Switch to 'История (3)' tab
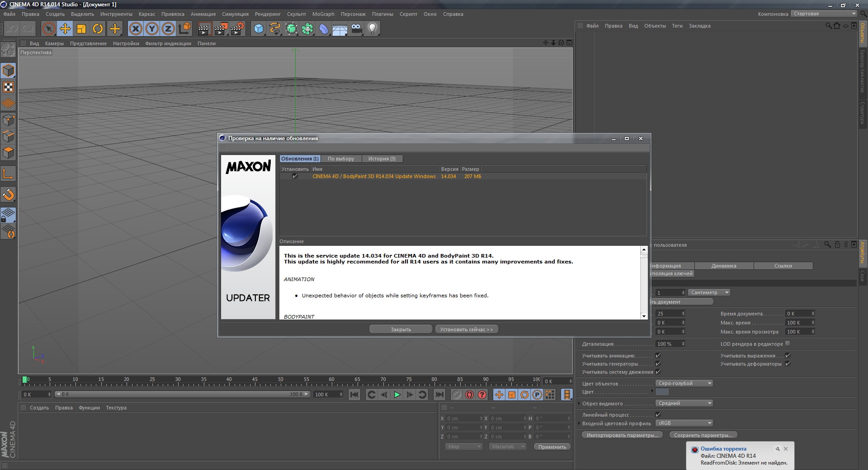Image resolution: width=868 pixels, height=470 pixels. tap(382, 159)
